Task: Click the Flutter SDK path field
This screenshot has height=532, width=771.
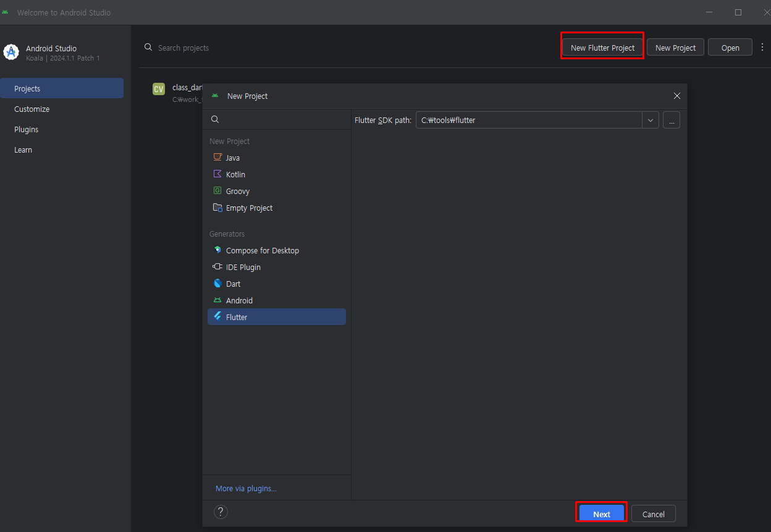Action: click(x=529, y=120)
